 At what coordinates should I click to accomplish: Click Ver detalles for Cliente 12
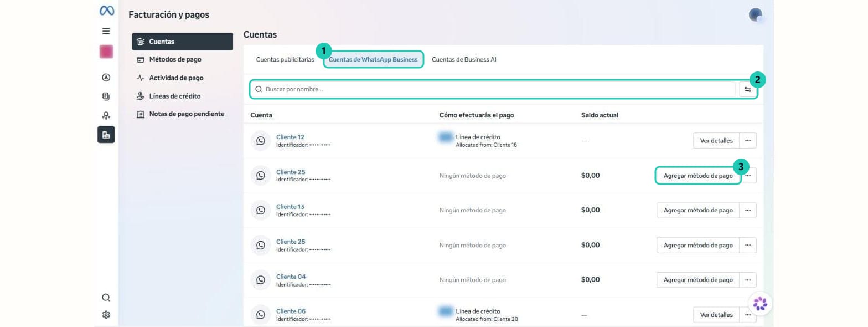point(716,141)
